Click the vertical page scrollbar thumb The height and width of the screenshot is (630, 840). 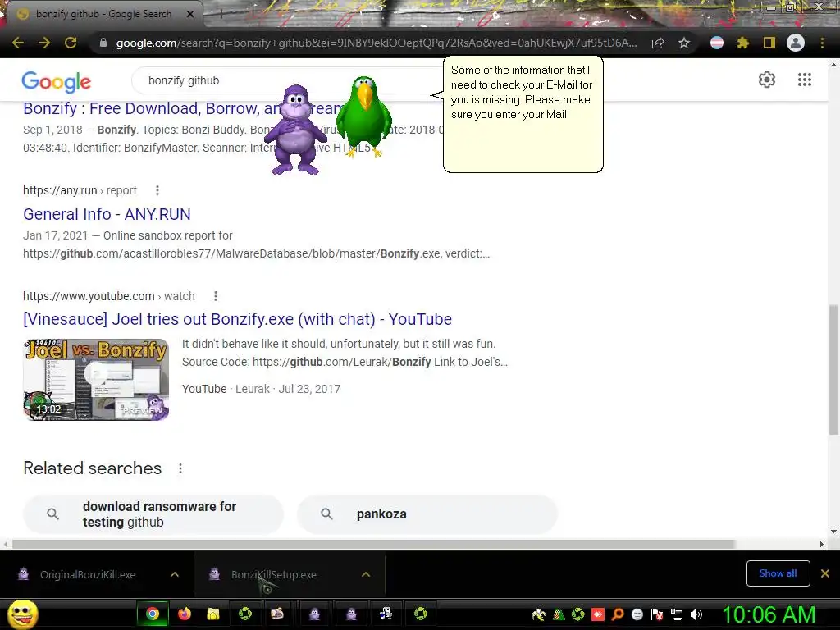(833, 370)
